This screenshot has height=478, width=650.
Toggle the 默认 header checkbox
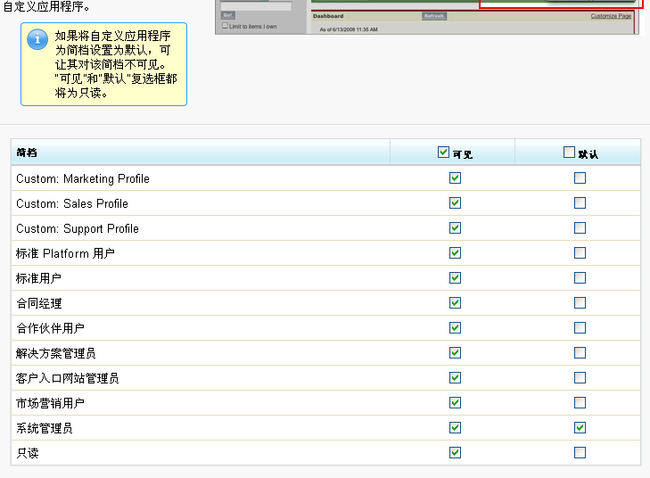coord(569,152)
